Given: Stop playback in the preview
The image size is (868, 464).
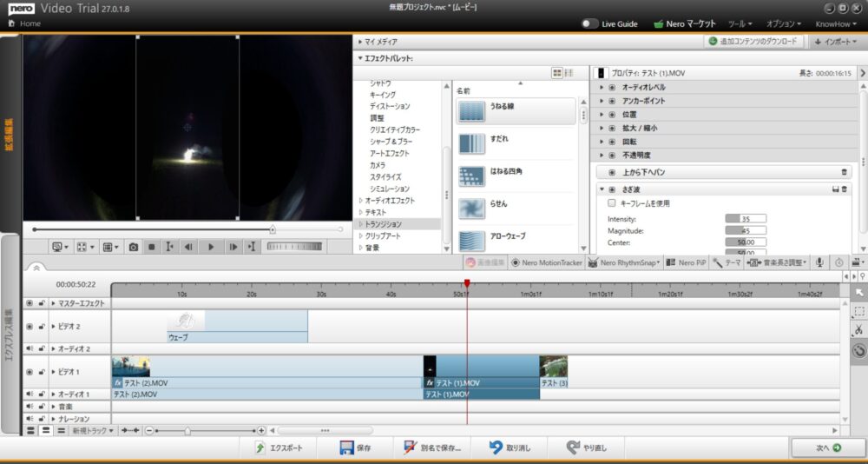Looking at the screenshot, I should tap(152, 248).
